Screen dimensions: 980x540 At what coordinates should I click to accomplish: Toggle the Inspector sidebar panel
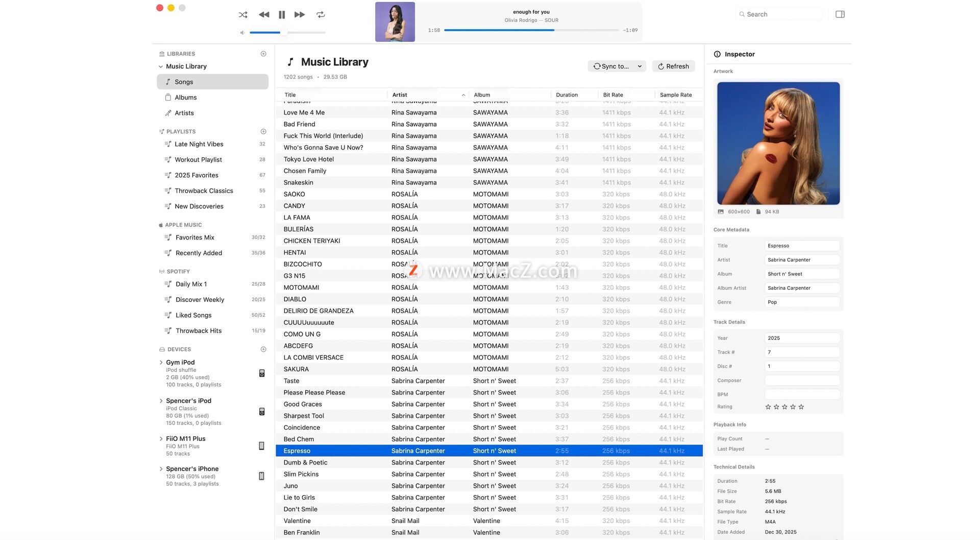(840, 14)
